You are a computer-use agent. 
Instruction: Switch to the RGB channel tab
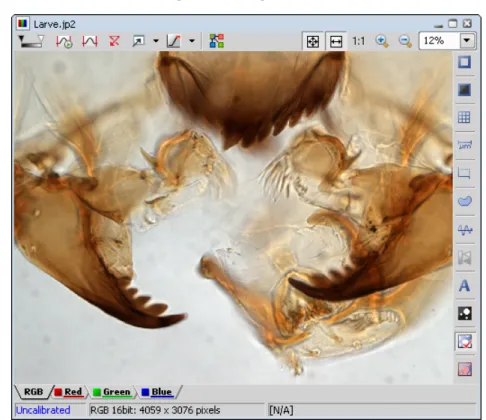[33, 392]
